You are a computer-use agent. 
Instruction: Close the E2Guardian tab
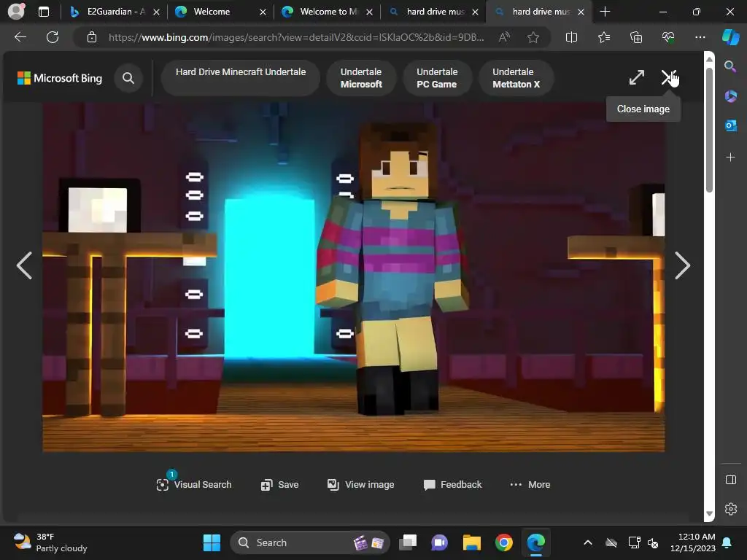(x=156, y=12)
